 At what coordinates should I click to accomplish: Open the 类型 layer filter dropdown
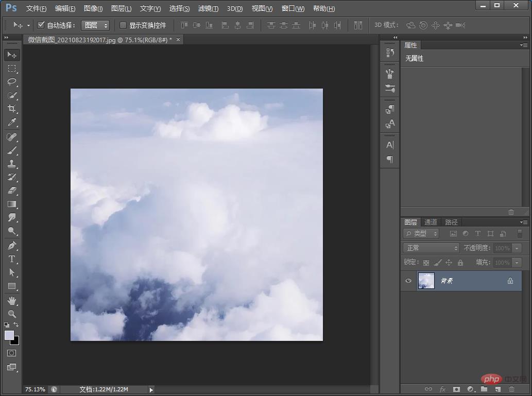[421, 234]
